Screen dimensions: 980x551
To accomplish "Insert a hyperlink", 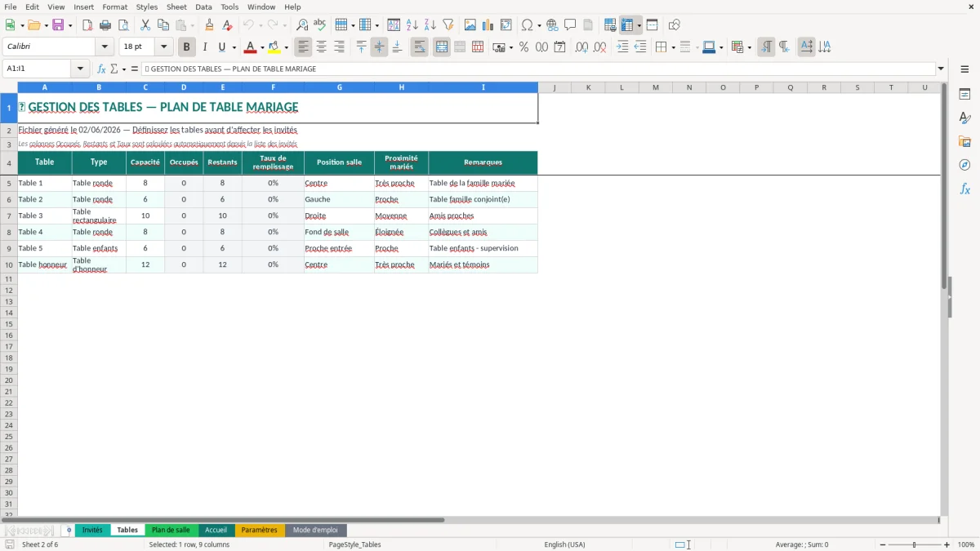I will [552, 25].
